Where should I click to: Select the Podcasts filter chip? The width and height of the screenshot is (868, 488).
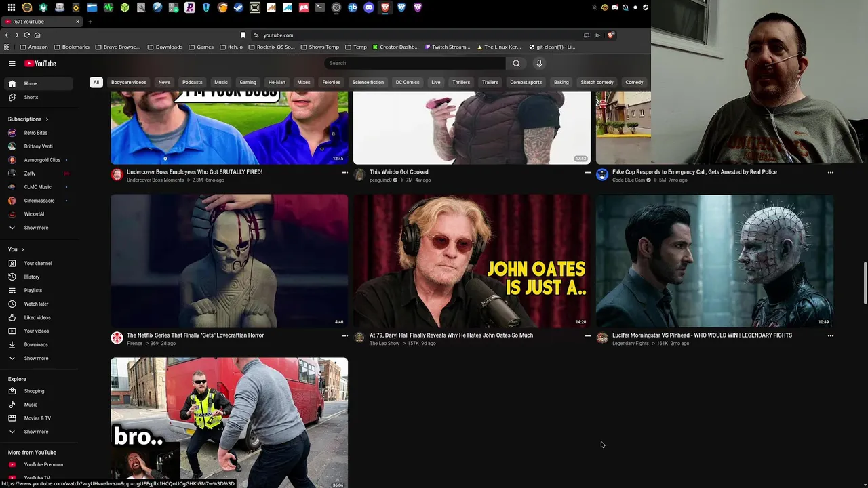(x=192, y=82)
